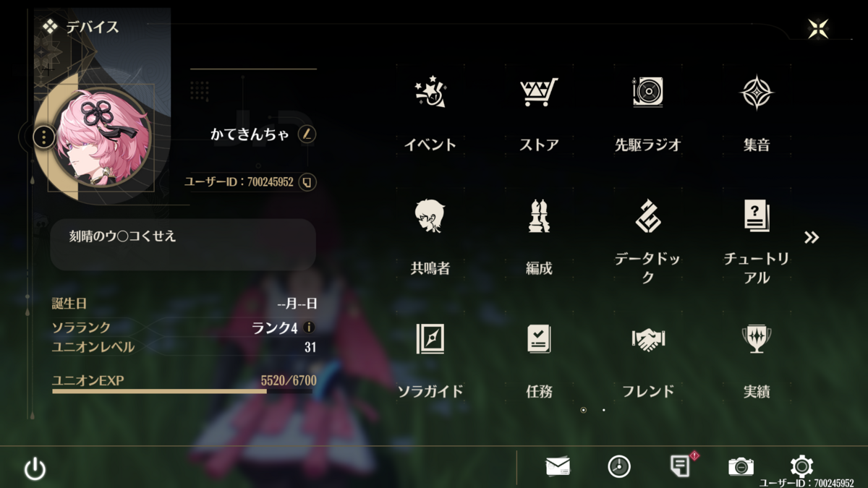Click the signature text box 刻晴のウ〇コくせえ
The width and height of the screenshot is (868, 488).
[x=183, y=244]
